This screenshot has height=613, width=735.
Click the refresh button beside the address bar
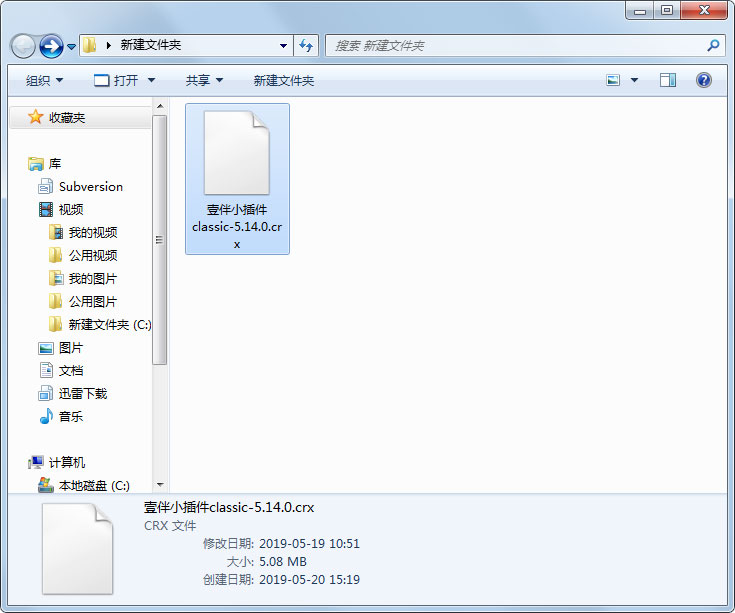(x=306, y=45)
